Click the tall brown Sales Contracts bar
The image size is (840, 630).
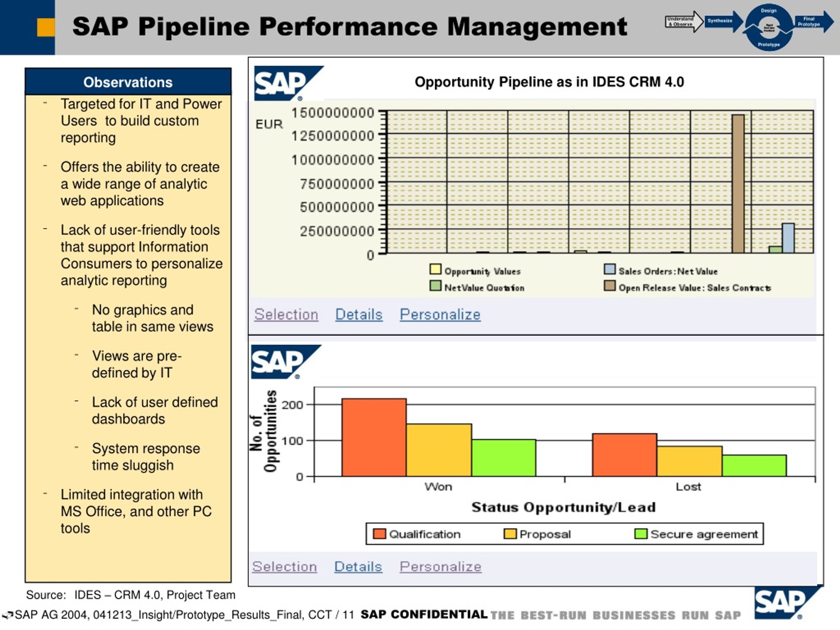pos(738,184)
